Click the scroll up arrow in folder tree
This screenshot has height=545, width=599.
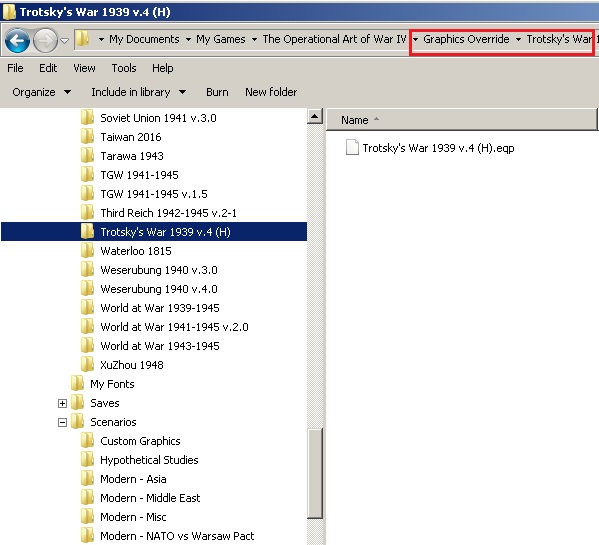[x=315, y=116]
